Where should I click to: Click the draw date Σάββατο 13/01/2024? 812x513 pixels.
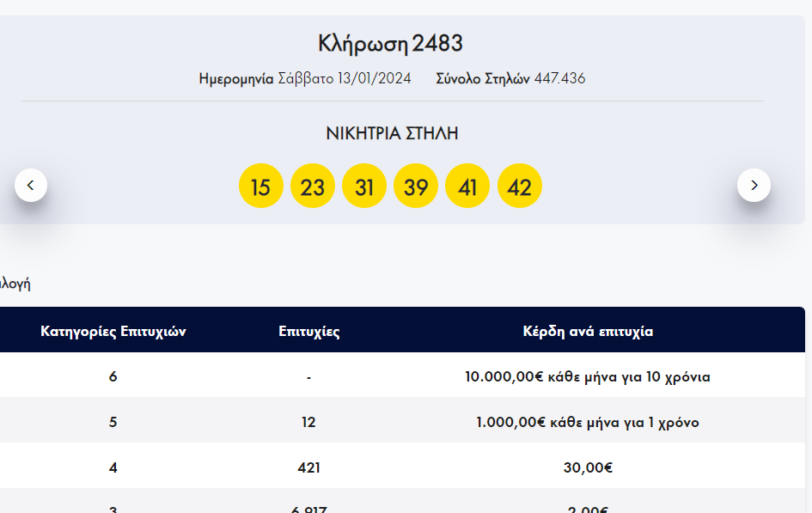(345, 79)
